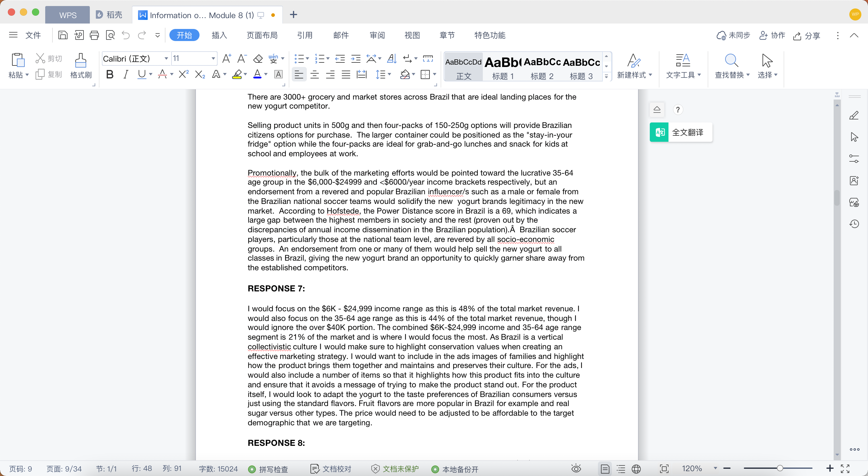Decrease font size with A- icon
The image size is (868, 476).
tap(242, 59)
